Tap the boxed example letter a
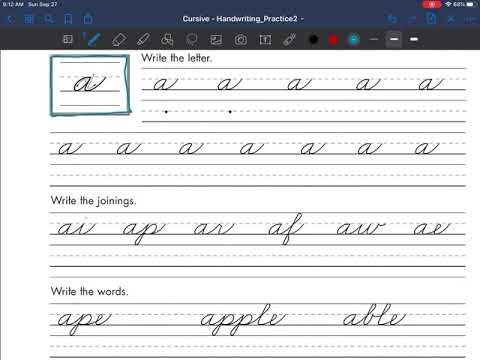The image size is (480, 360). [x=90, y=83]
